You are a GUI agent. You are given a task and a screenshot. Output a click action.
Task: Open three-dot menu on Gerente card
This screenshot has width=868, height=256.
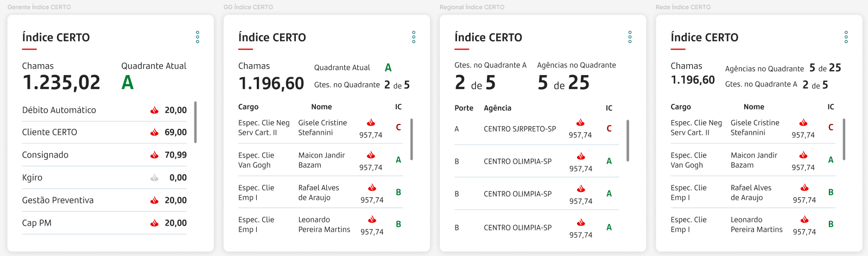point(198,37)
